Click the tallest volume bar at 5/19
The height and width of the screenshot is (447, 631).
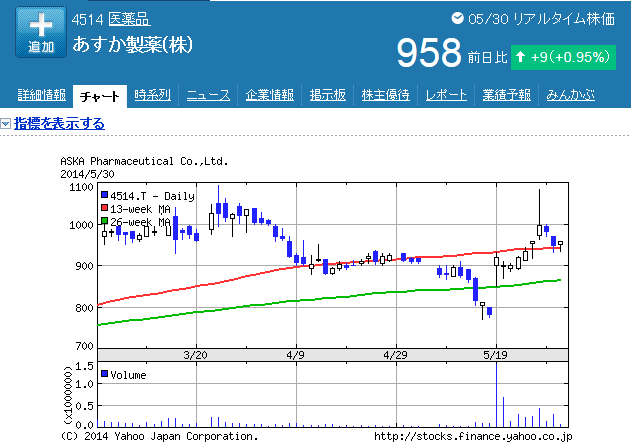tap(496, 394)
